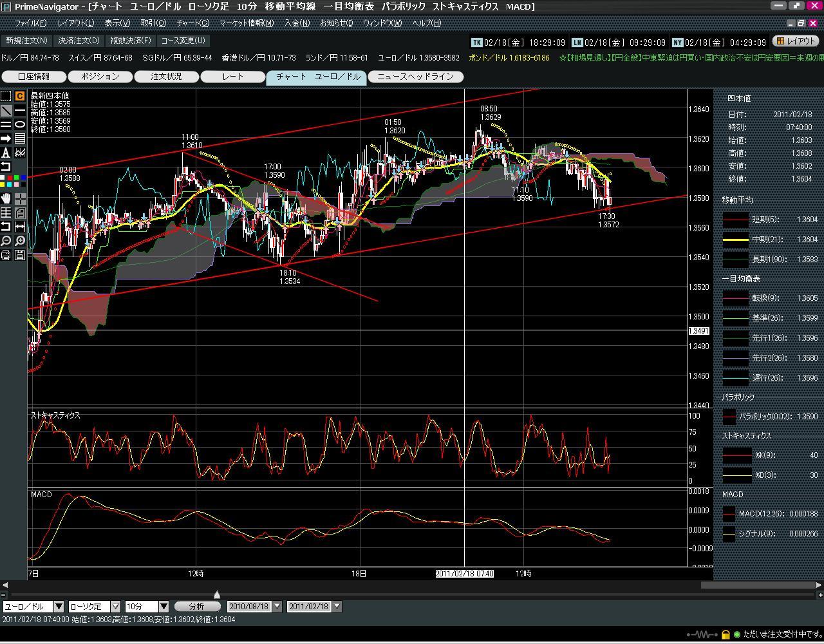Open the ユーロ/ドル currency pair dropdown
The image size is (824, 644).
point(59,607)
